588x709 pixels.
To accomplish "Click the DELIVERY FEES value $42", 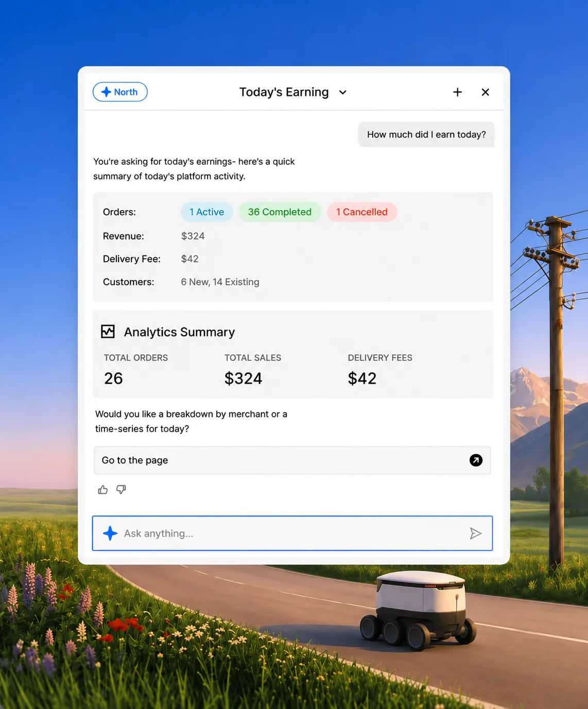I will pyautogui.click(x=362, y=378).
